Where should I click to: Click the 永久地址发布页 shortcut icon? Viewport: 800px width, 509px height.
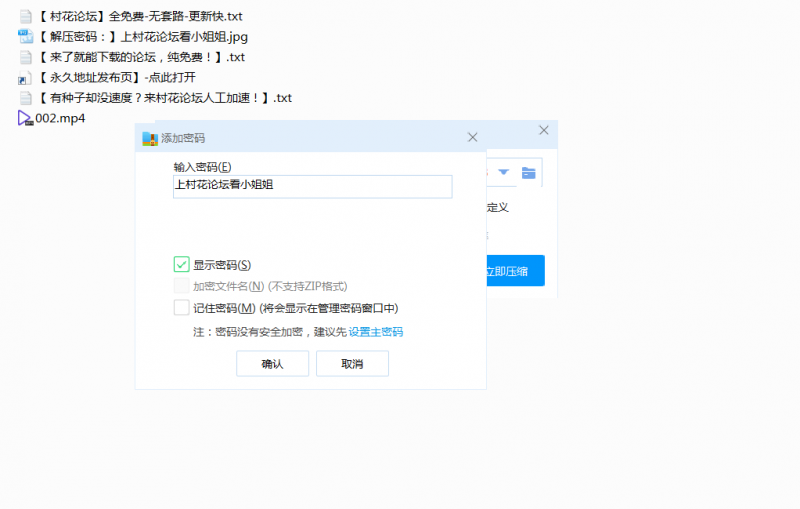26,78
